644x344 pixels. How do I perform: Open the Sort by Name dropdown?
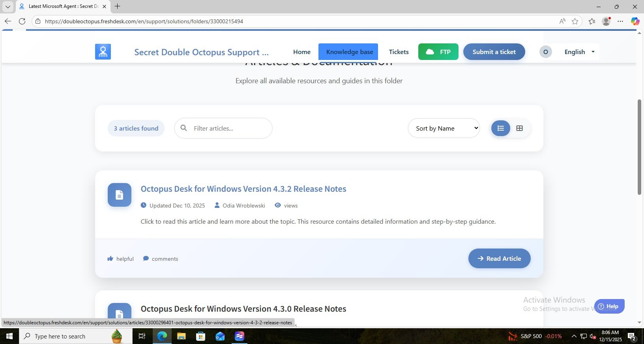[x=444, y=128]
